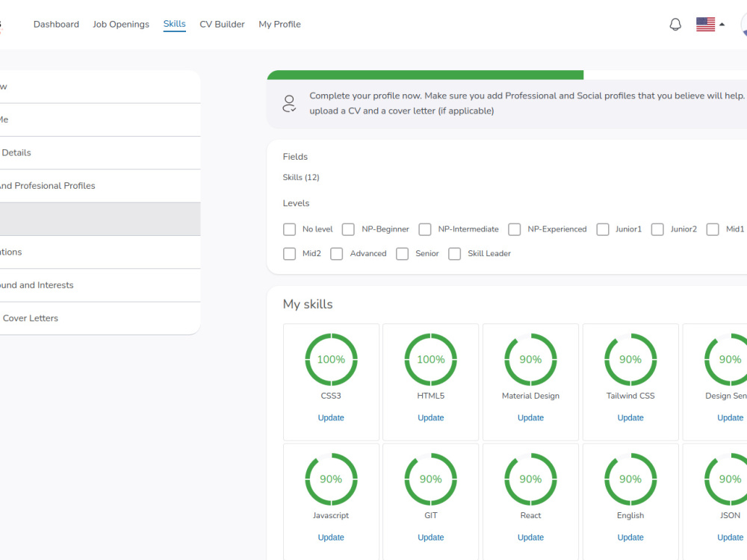Click the US flag language icon
747x560 pixels.
705,24
